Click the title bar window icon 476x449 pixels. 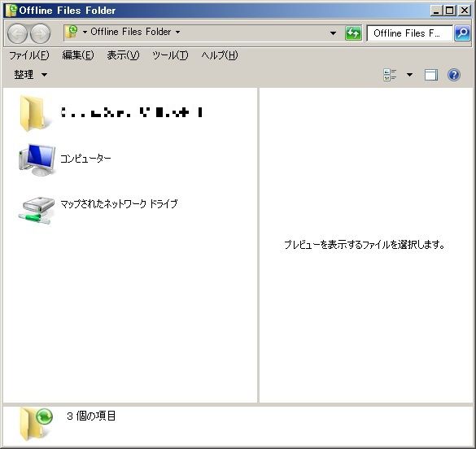tap(11, 11)
